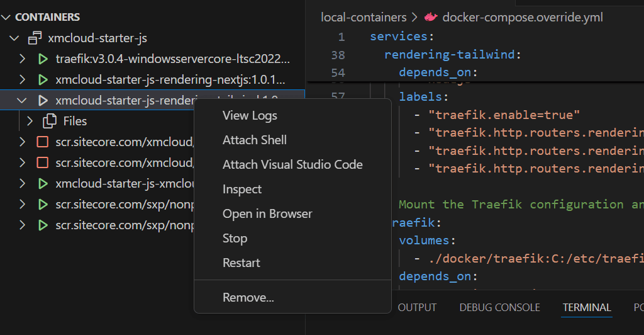This screenshot has height=335, width=644.
Task: Select Attach Shell menu entry
Action: (x=254, y=140)
